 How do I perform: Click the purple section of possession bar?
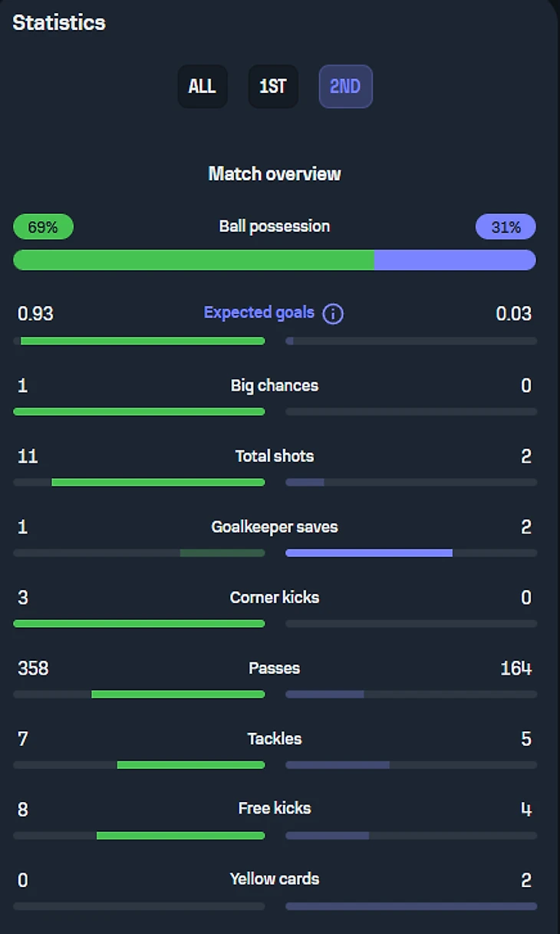pos(454,260)
